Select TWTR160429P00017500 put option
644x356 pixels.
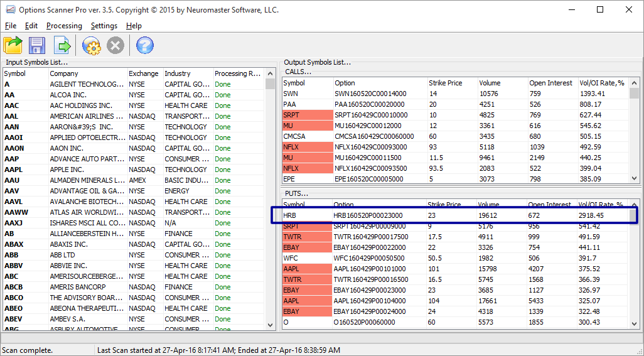coord(456,237)
